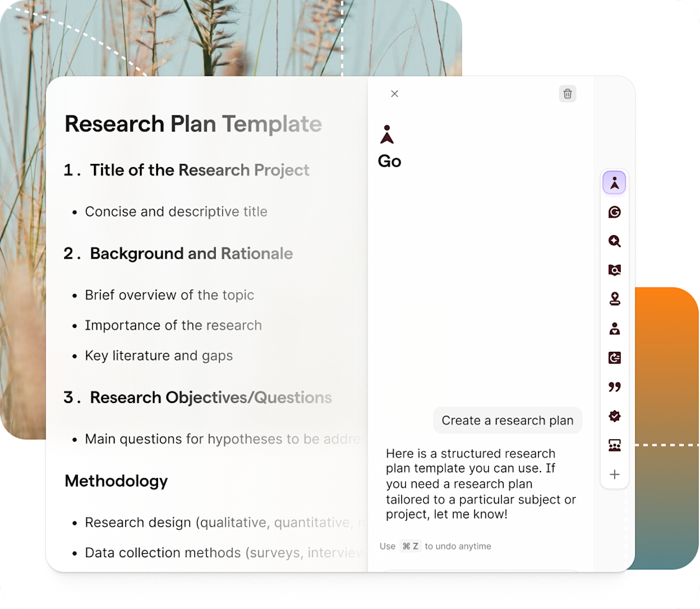
Task: Click the Go logo in the panel header
Action: [x=387, y=135]
